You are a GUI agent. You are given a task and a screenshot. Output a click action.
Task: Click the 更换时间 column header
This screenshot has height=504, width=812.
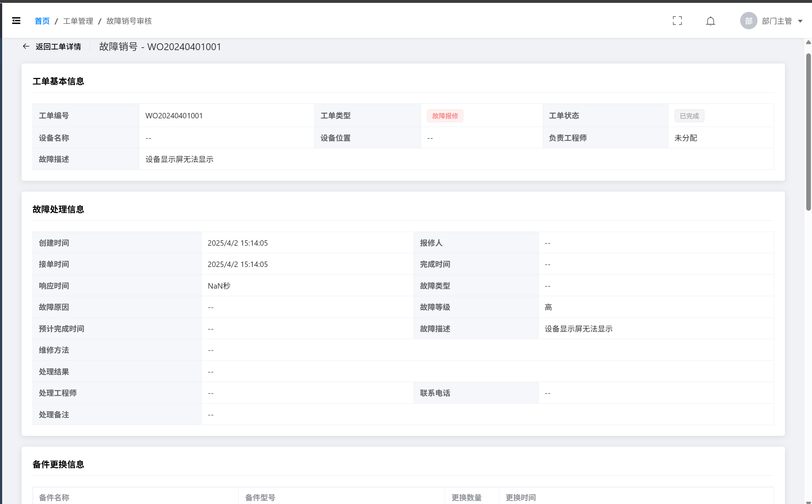pyautogui.click(x=520, y=498)
